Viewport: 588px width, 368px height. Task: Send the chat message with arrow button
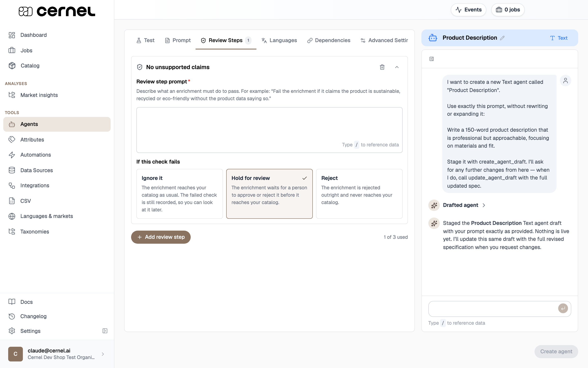point(563,308)
